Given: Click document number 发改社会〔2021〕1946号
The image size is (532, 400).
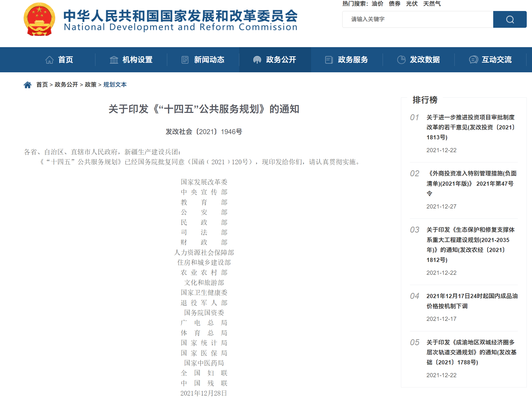Looking at the screenshot, I should tap(204, 131).
